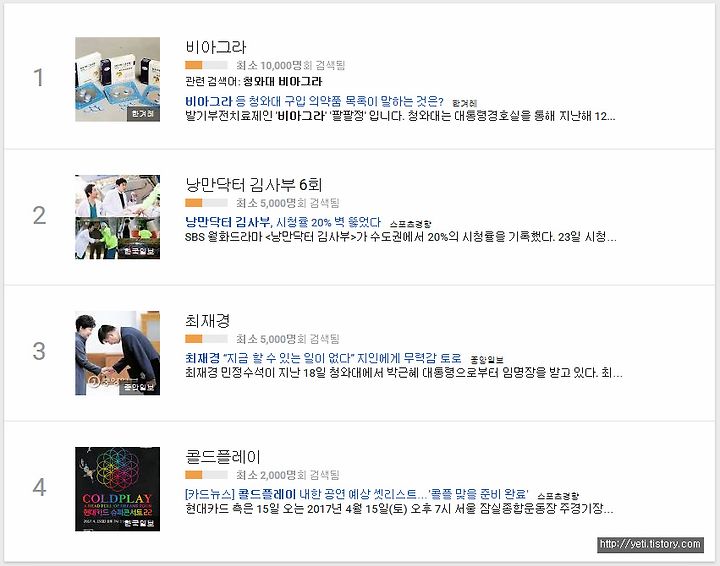Viewport: 720px width, 566px height.
Task: Open article 낭만닥터 김사부 시청률 20% 벽 뚫었다
Action: click(283, 222)
